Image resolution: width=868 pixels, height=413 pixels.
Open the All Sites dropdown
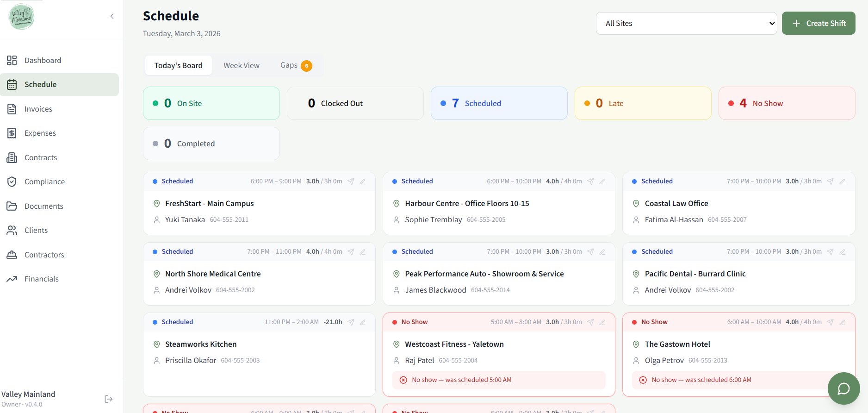686,23
